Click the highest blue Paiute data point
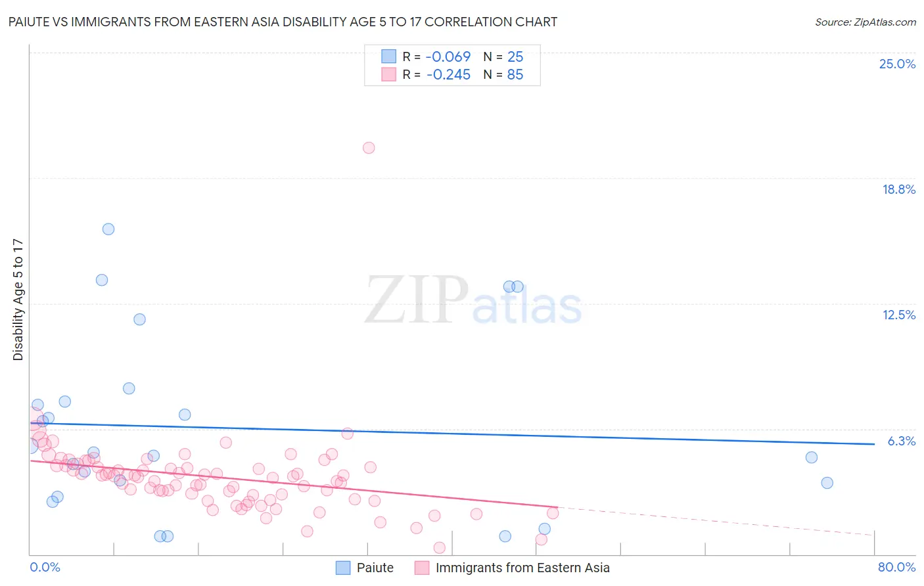 (x=108, y=229)
